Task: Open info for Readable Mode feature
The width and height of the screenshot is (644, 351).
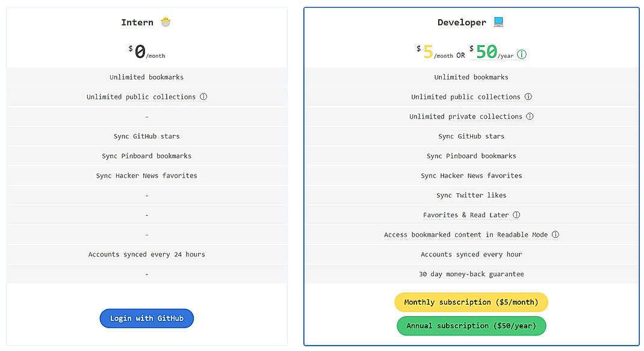Action: (x=554, y=234)
